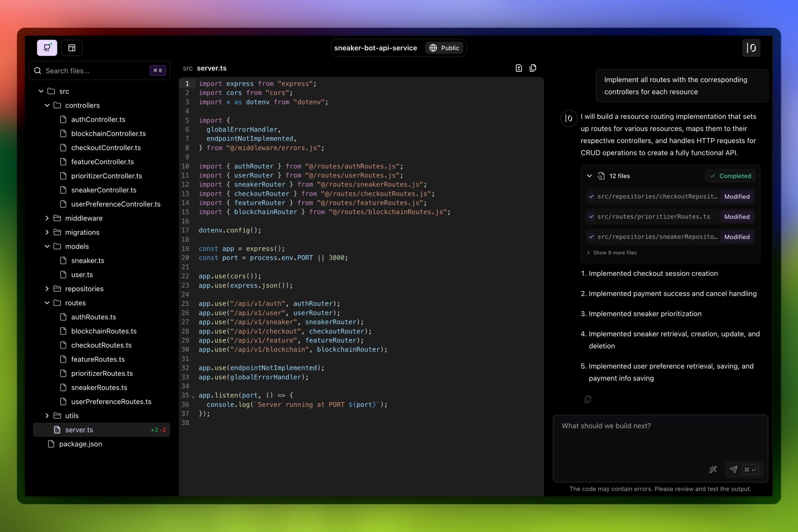Open authController.ts in file tree
Image resolution: width=798 pixels, height=532 pixels.
[98, 120]
